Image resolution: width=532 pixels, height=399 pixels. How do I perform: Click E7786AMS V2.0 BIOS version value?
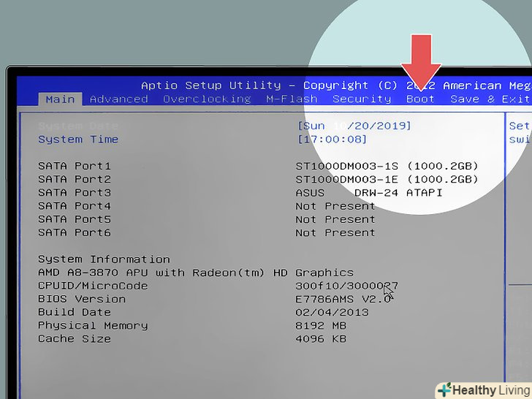point(343,299)
